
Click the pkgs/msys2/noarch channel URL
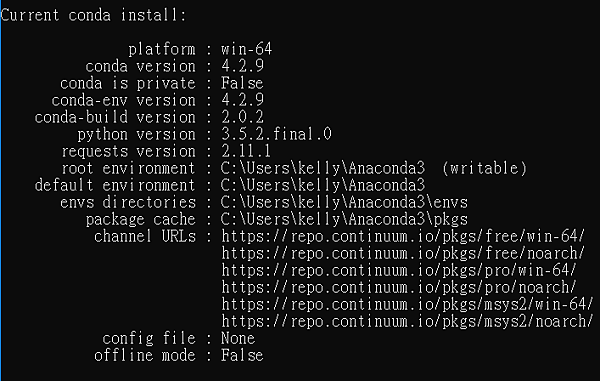click(x=408, y=321)
